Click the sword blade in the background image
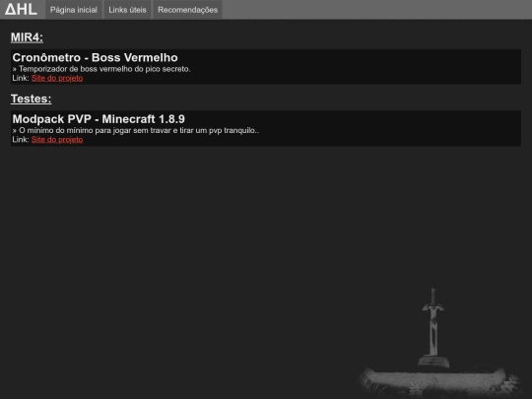 tap(433, 334)
